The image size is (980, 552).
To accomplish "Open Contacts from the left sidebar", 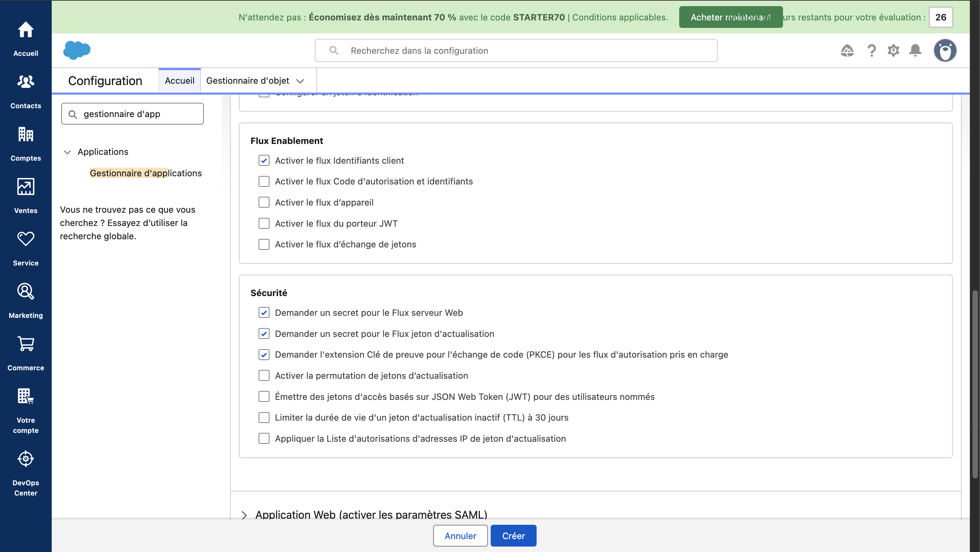I will [x=26, y=91].
